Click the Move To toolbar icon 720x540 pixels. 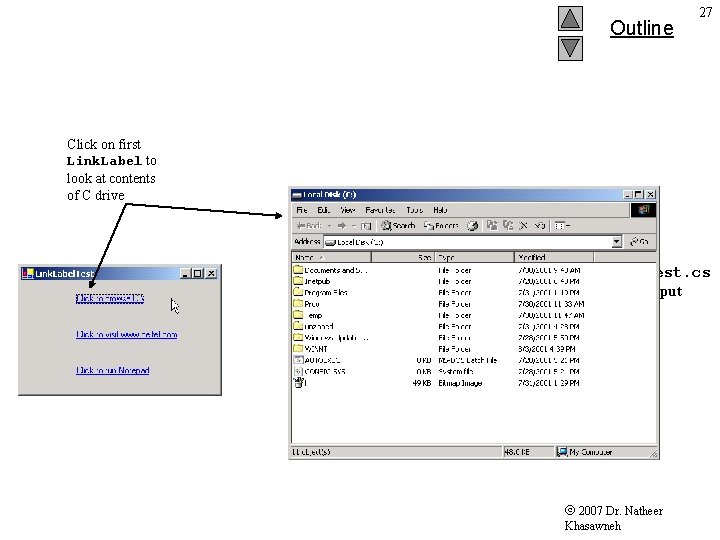coord(492,225)
